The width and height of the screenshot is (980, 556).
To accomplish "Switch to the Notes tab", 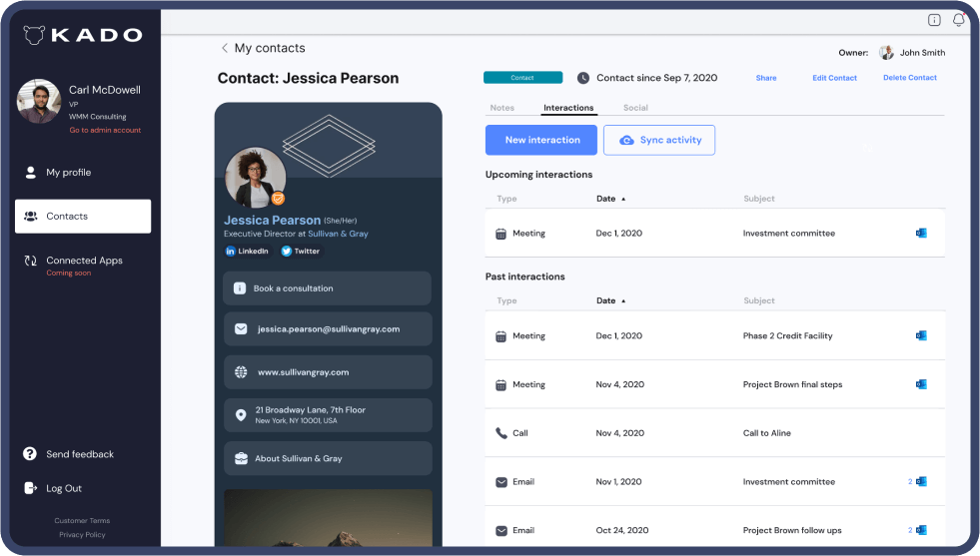I will point(502,108).
